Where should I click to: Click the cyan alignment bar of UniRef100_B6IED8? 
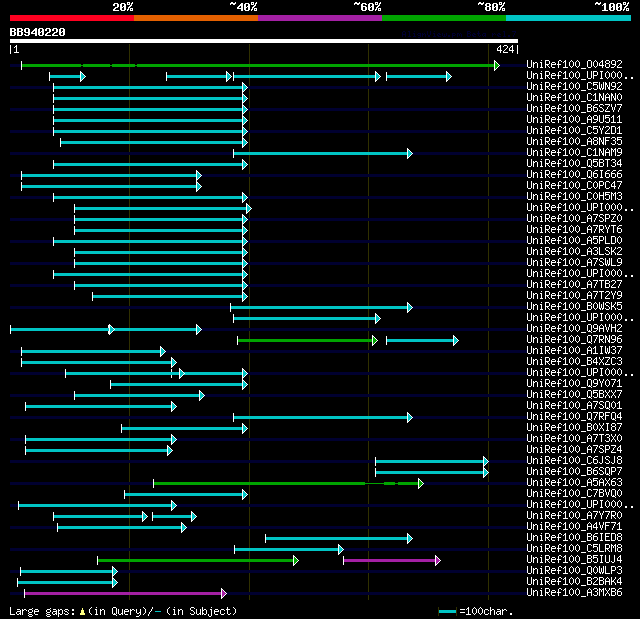[x=339, y=539]
